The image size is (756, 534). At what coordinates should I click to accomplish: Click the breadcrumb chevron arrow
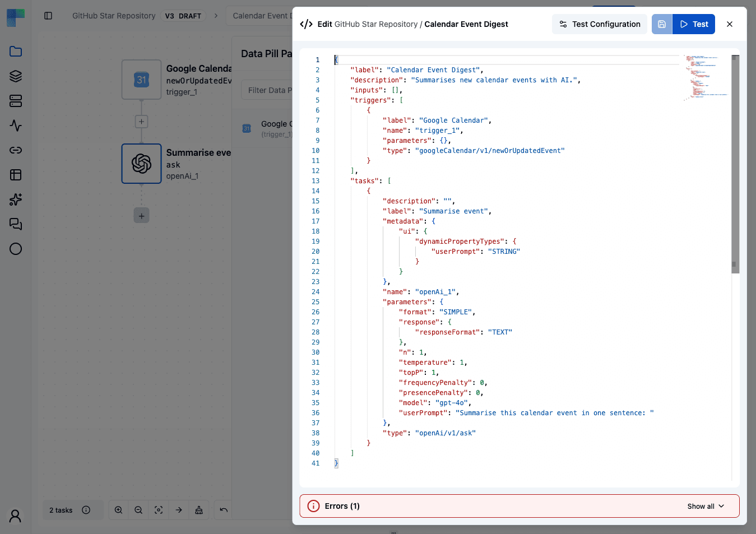pos(216,16)
